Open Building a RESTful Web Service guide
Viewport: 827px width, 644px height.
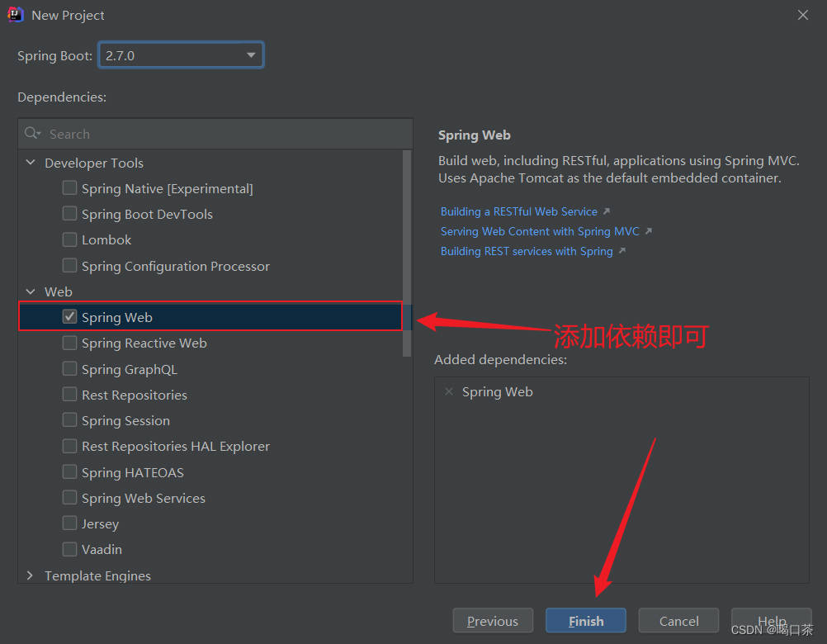[x=519, y=211]
